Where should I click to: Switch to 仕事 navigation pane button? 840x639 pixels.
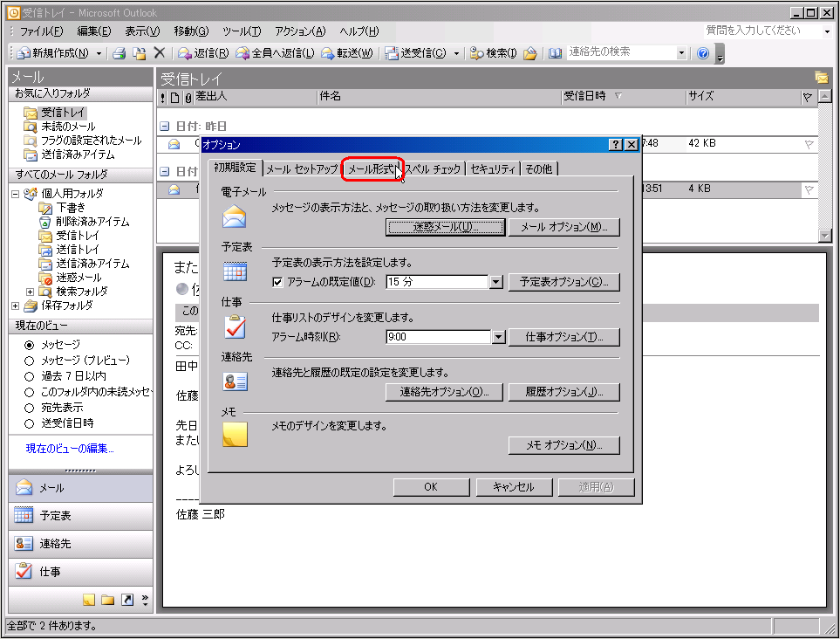[80, 572]
